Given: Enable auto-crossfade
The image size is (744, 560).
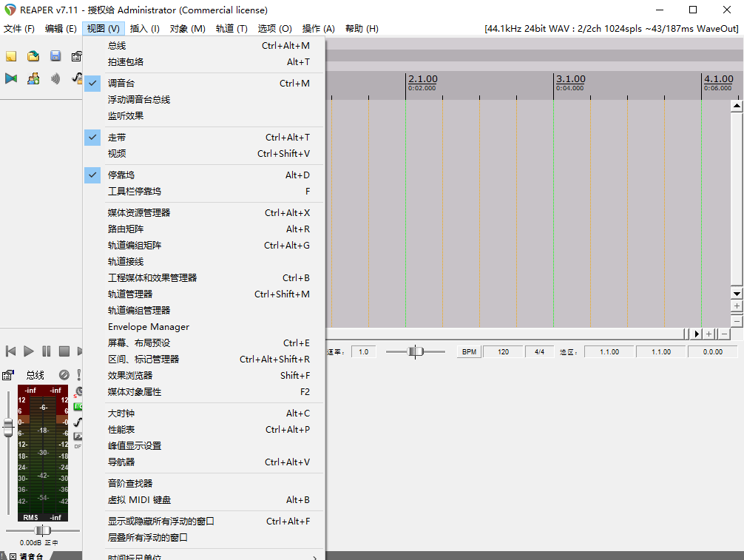Looking at the screenshot, I should [10, 79].
